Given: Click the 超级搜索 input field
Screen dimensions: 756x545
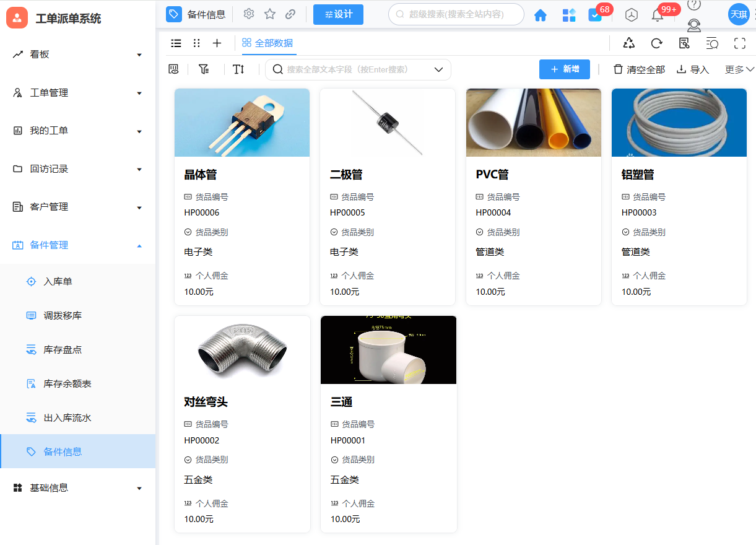Looking at the screenshot, I should (x=457, y=14).
